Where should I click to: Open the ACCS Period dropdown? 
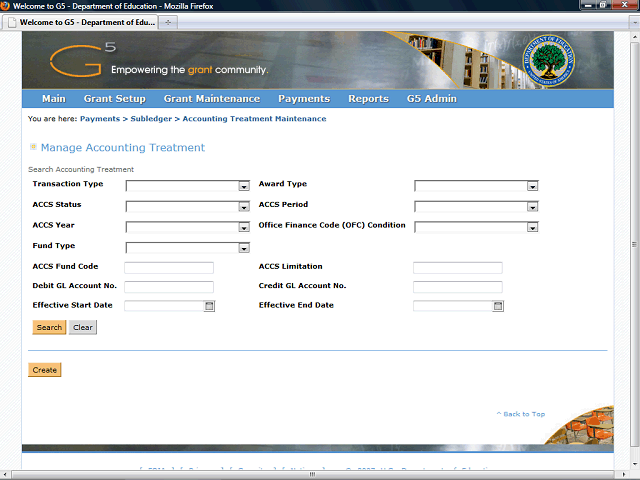click(x=532, y=207)
